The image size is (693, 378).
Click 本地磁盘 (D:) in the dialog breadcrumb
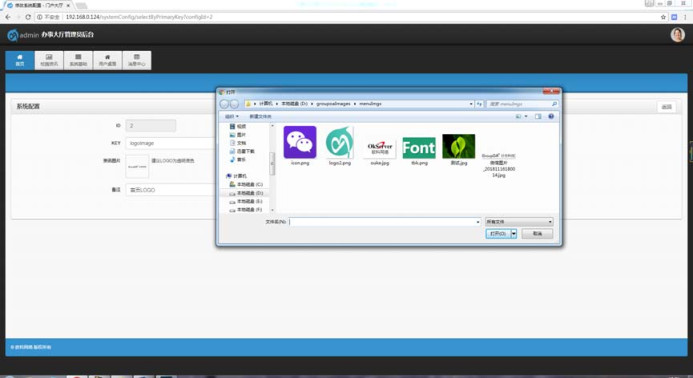[x=294, y=104]
